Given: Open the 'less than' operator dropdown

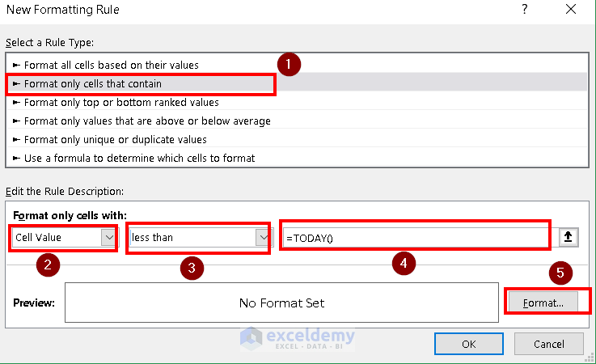Looking at the screenshot, I should (262, 238).
